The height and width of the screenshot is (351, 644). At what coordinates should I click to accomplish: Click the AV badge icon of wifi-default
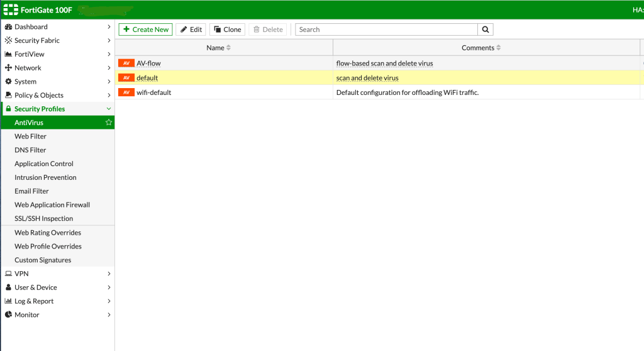126,92
